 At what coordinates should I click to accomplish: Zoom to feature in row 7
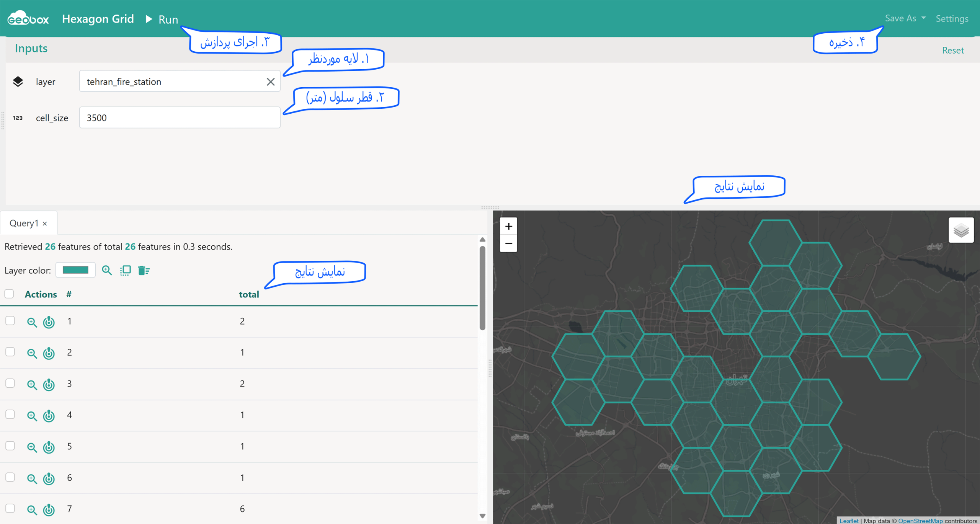click(x=32, y=510)
